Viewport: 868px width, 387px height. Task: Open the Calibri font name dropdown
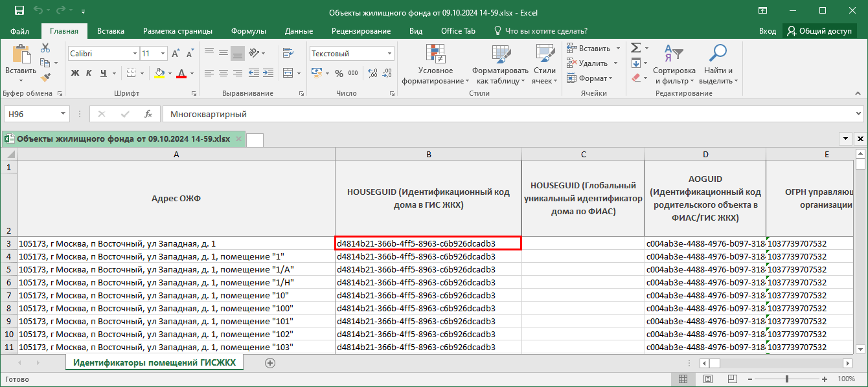point(135,54)
